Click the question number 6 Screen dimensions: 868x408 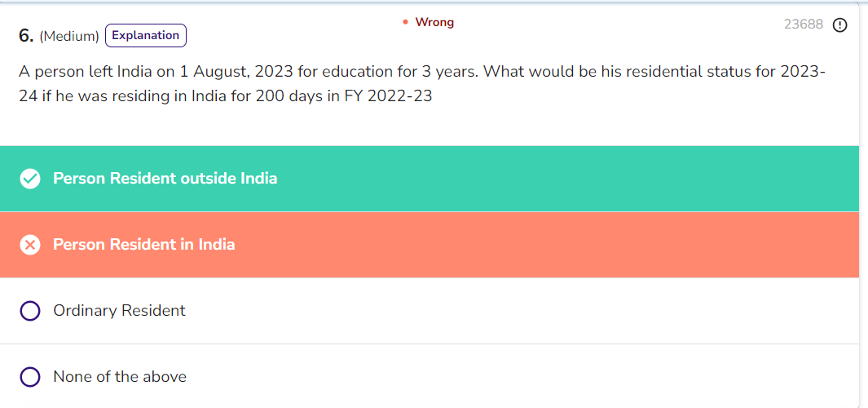point(26,37)
